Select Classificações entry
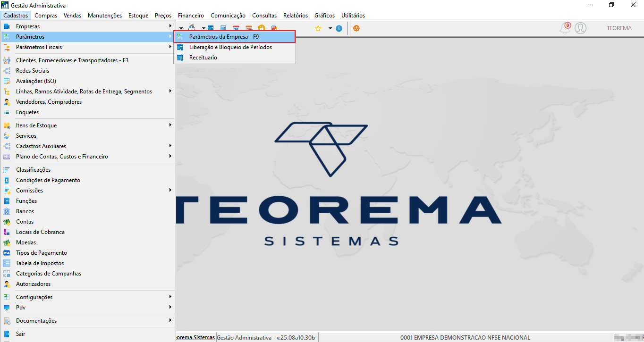 (88, 170)
